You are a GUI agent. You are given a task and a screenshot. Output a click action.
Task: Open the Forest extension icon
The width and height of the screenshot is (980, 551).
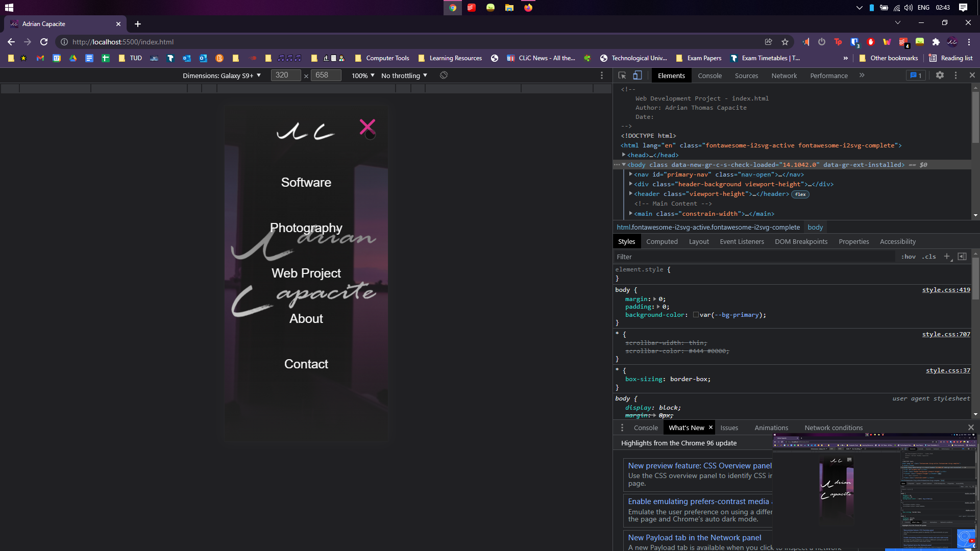tap(920, 42)
